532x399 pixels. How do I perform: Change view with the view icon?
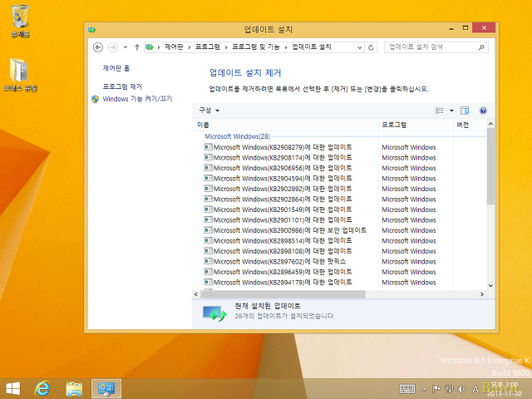tap(440, 111)
